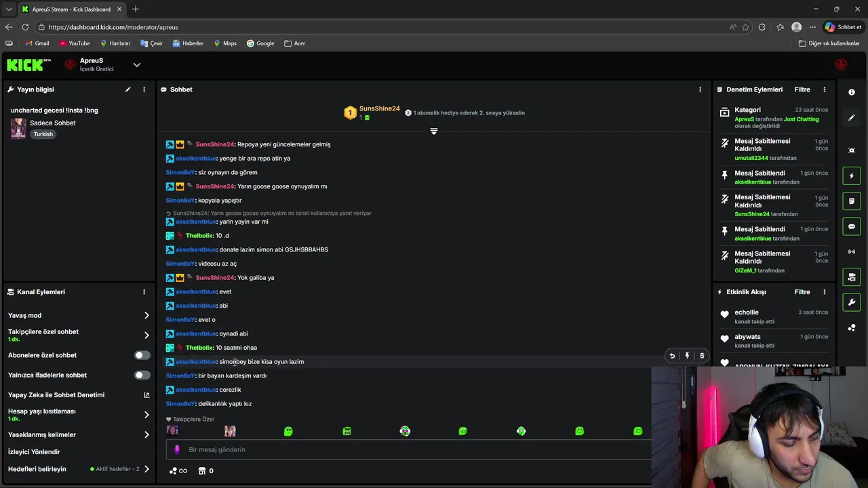Click echollie in activity feed
Screen dimensions: 868x488
point(747,312)
